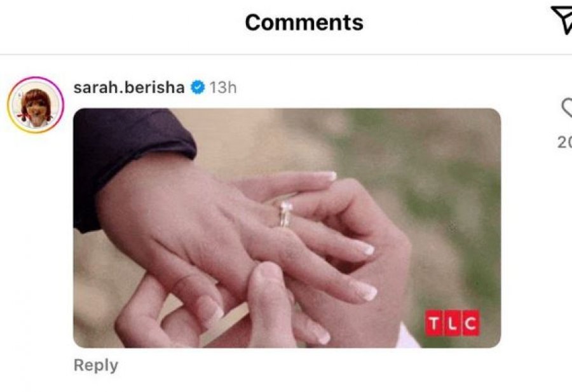Open the proposal ring GIF

(287, 228)
